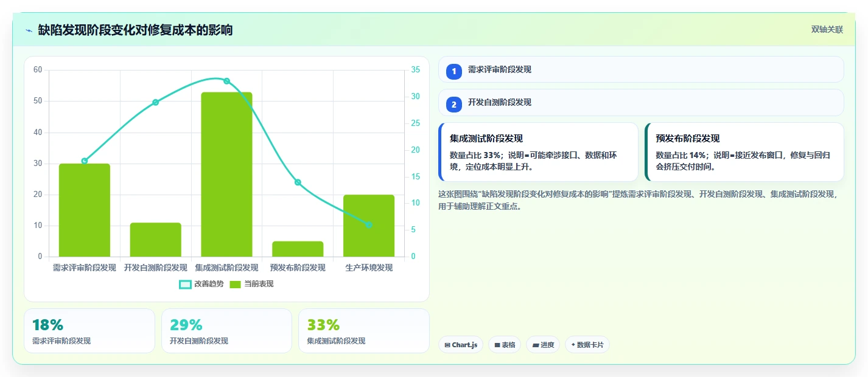Click the trend line point above 预发布阶段发现

[298, 182]
